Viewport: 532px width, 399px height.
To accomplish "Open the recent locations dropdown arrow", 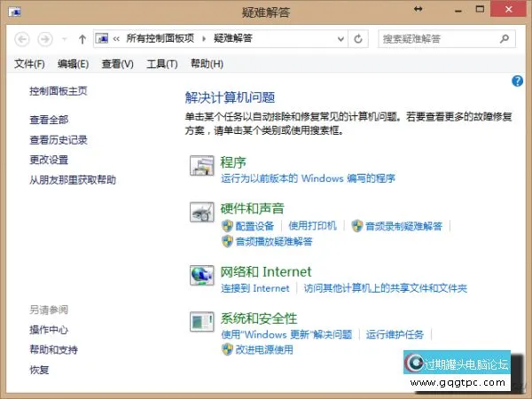I will pyautogui.click(x=65, y=39).
